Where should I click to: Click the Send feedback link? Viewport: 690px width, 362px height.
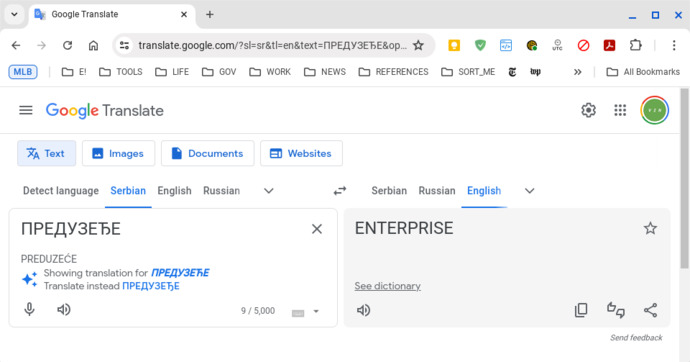click(636, 338)
